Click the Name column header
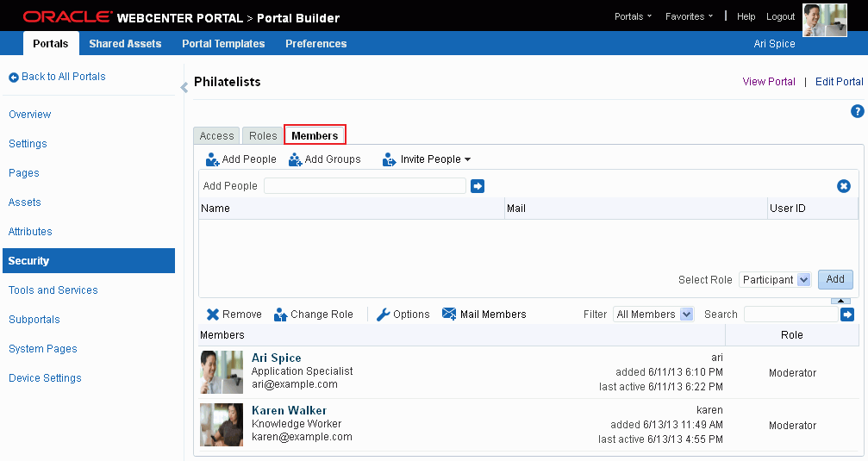868x461 pixels. 352,208
